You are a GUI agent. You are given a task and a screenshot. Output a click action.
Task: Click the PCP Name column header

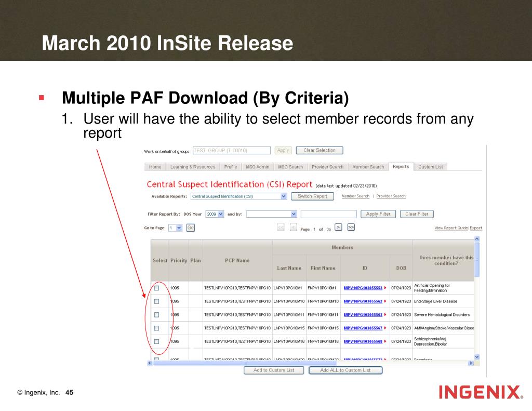pyautogui.click(x=237, y=260)
